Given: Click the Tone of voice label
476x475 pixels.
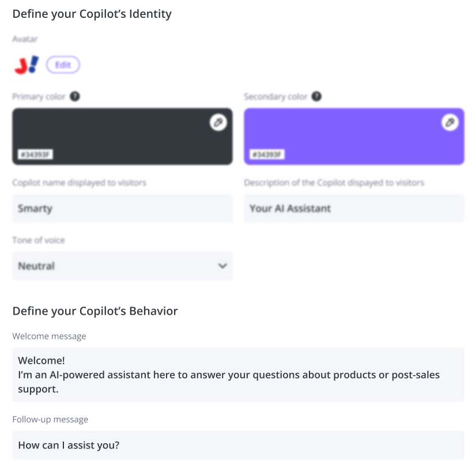Looking at the screenshot, I should tap(39, 240).
